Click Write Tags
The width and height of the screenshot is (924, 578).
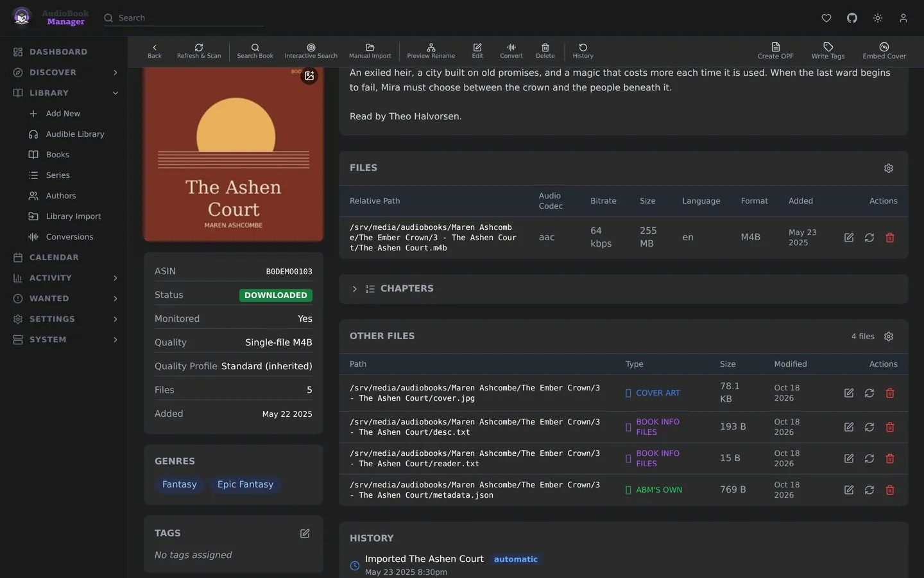pos(828,51)
